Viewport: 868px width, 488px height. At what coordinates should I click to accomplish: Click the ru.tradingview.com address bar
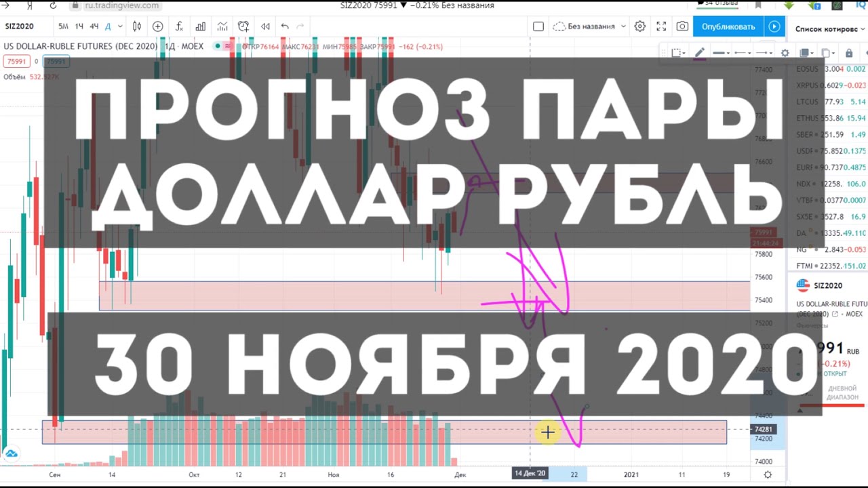click(x=122, y=5)
